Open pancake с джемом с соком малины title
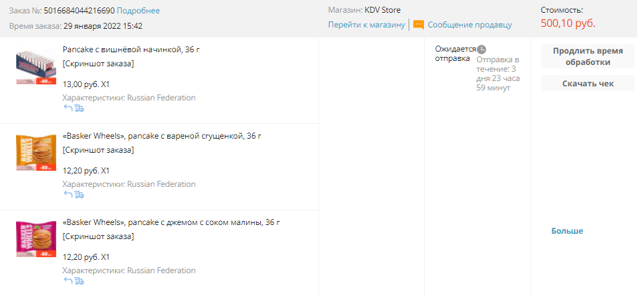This screenshot has height=298, width=644. [x=171, y=222]
